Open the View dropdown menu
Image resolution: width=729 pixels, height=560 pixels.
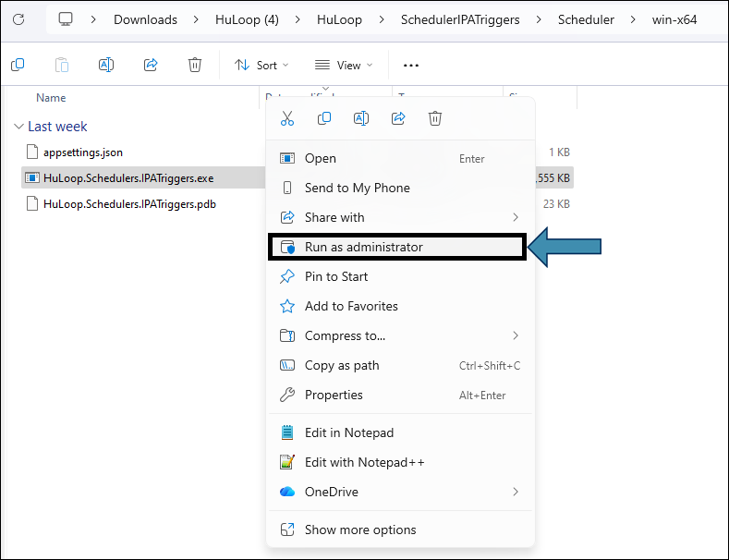pyautogui.click(x=344, y=65)
